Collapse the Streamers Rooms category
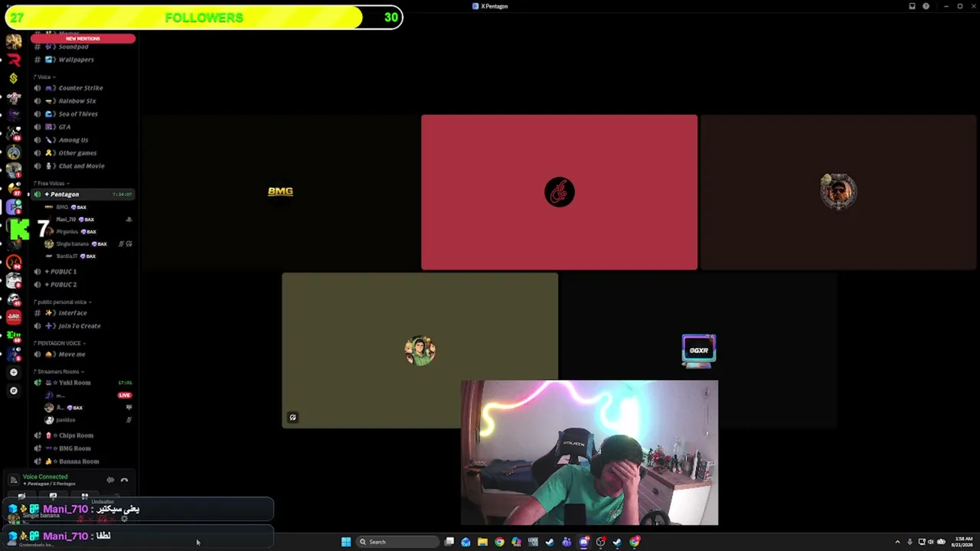The width and height of the screenshot is (980, 551). click(x=59, y=372)
